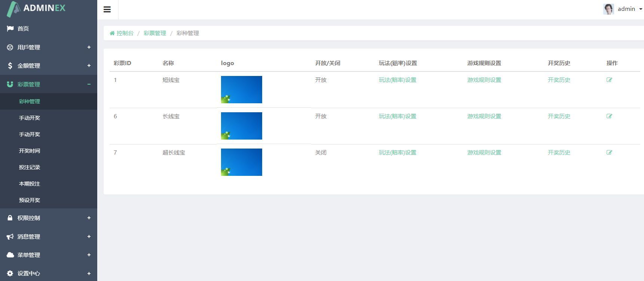This screenshot has height=281, width=644.
Task: Click 彩票管理 breadcrumb link
Action: 155,33
